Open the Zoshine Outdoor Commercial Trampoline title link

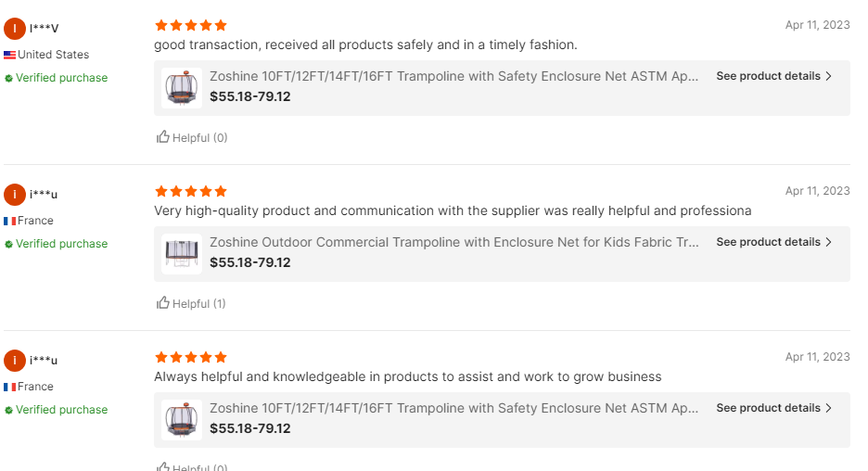[454, 242]
